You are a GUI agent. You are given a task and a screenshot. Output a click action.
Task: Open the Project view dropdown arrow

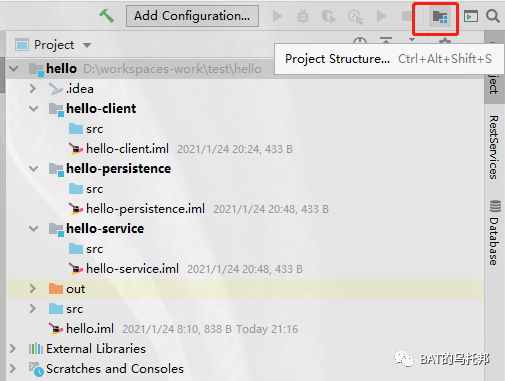87,45
